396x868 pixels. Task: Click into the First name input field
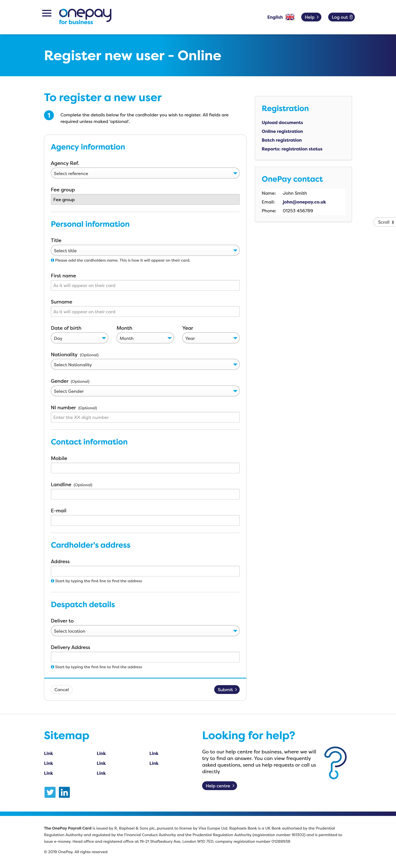point(145,285)
